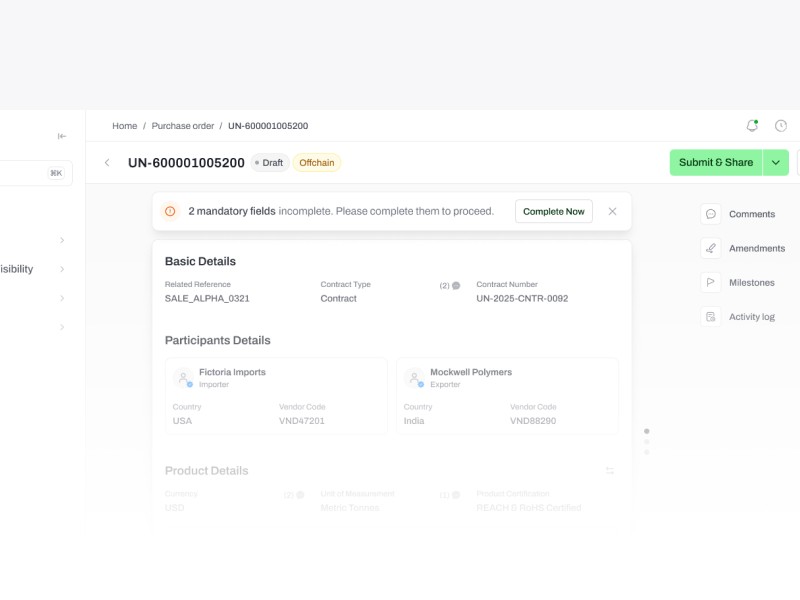Click the USA country value
The image size is (800, 600).
coord(182,421)
